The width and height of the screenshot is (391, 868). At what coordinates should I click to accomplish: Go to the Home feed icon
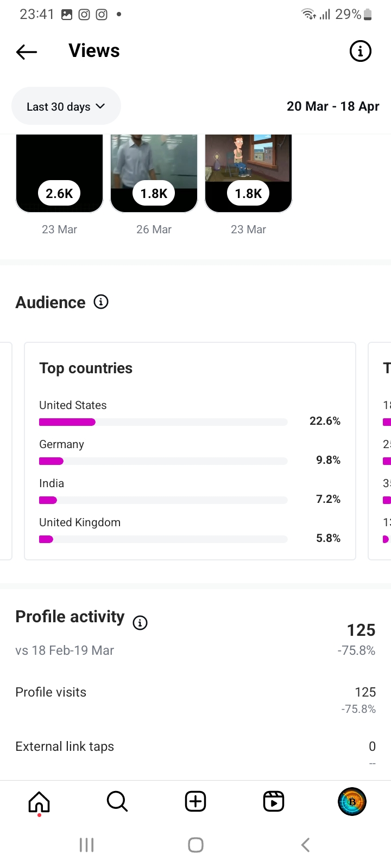pyautogui.click(x=39, y=801)
